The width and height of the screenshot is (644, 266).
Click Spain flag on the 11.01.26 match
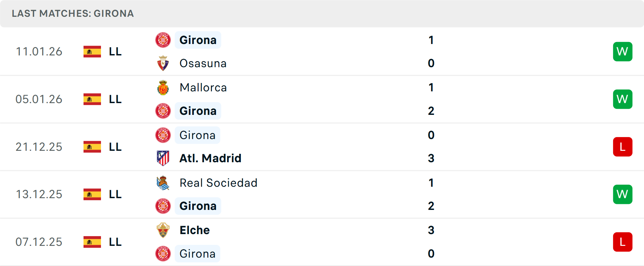coord(92,52)
